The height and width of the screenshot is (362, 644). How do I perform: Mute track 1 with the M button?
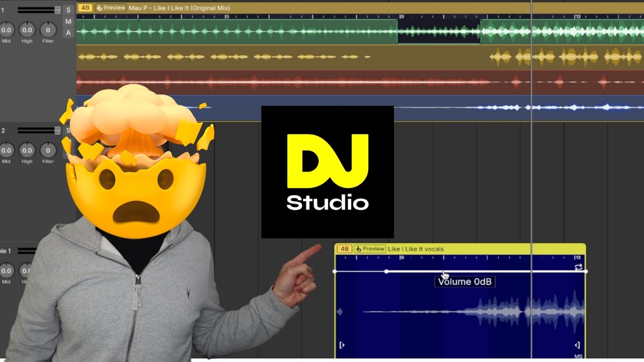point(68,22)
